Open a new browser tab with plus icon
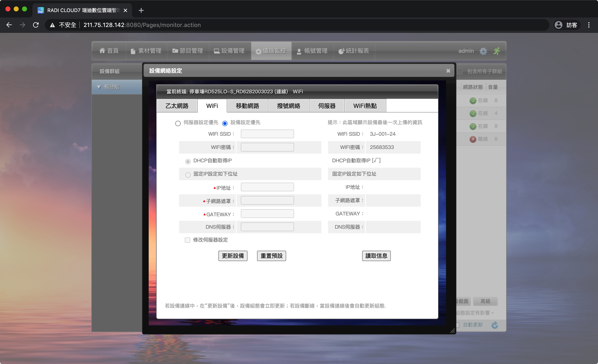 point(141,10)
